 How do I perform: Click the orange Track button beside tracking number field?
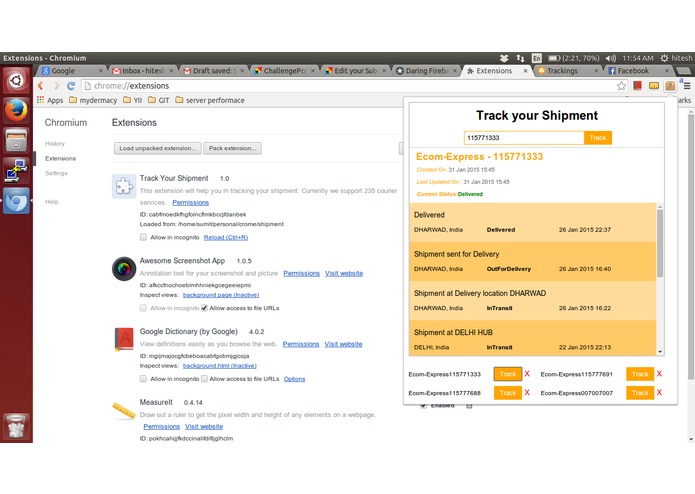(x=597, y=138)
